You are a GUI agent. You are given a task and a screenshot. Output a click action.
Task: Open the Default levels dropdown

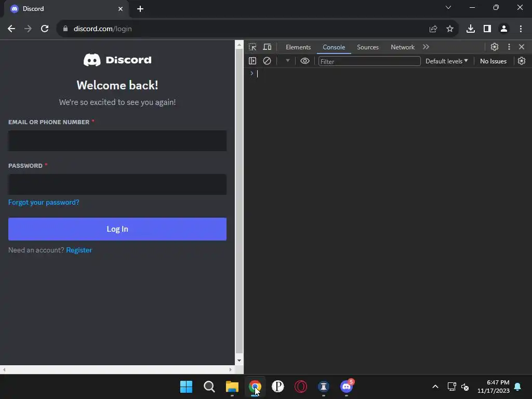pos(446,61)
